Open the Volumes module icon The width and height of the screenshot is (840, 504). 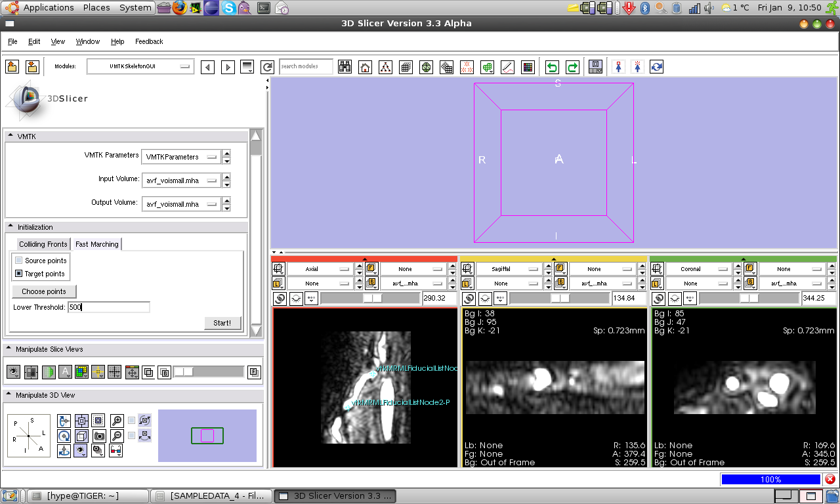pos(406,67)
